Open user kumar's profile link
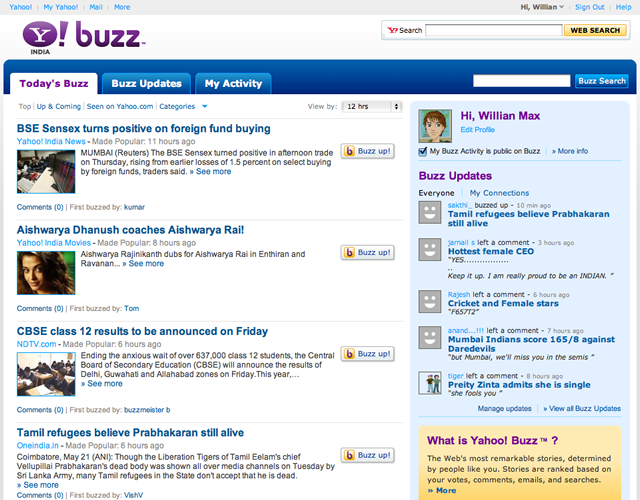Viewport: 640px width, 500px height. click(x=134, y=207)
